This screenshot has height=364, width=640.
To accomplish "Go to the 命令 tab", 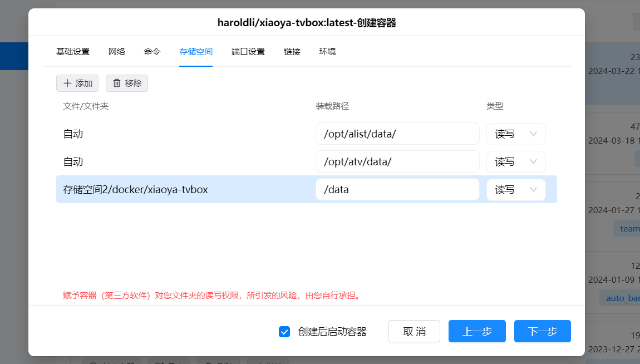I will [152, 52].
